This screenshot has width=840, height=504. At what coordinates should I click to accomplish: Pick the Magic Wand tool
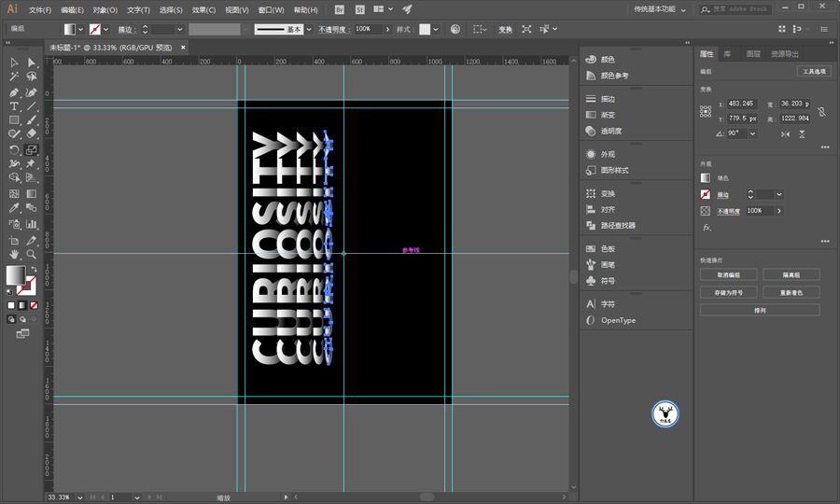pyautogui.click(x=14, y=77)
